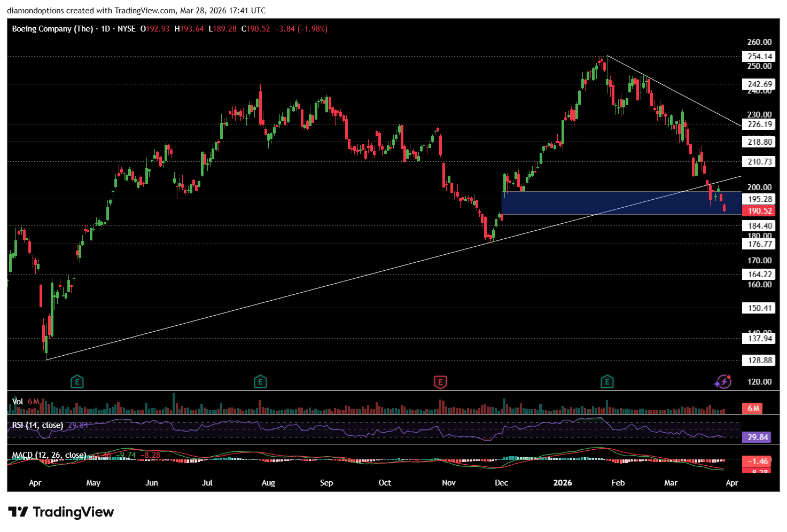The height and width of the screenshot is (532, 787).
Task: Click the Feb time axis label
Action: pyautogui.click(x=618, y=483)
